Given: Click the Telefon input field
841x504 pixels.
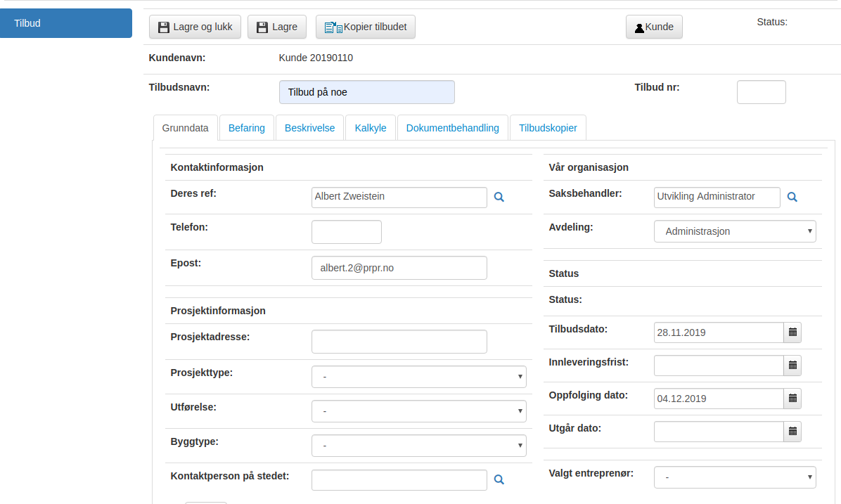Looking at the screenshot, I should (347, 232).
